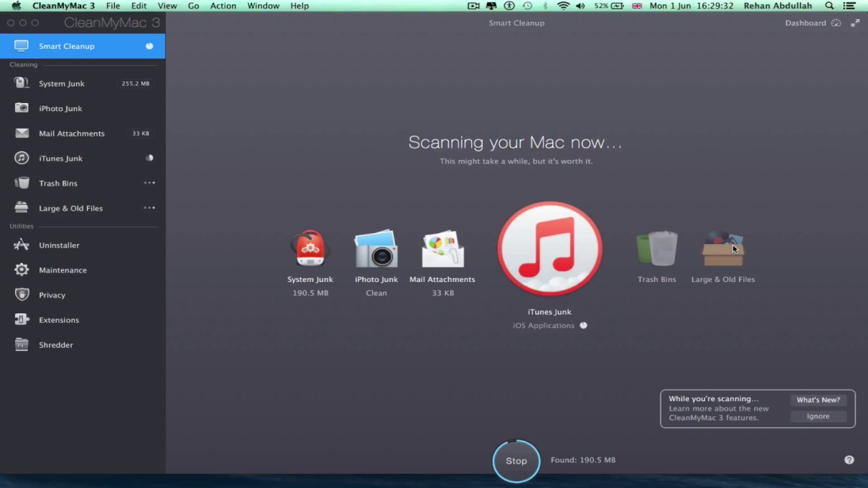
Task: Open the View menu
Action: click(x=167, y=5)
